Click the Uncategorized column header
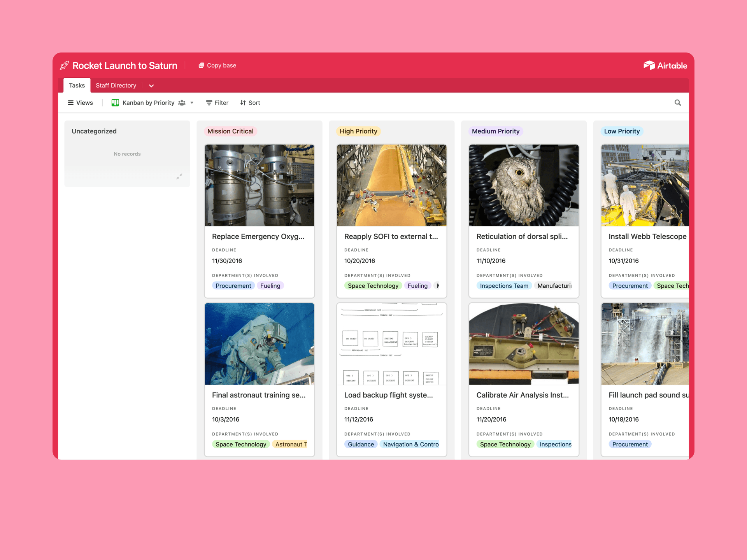Image resolution: width=747 pixels, height=560 pixels. [94, 131]
